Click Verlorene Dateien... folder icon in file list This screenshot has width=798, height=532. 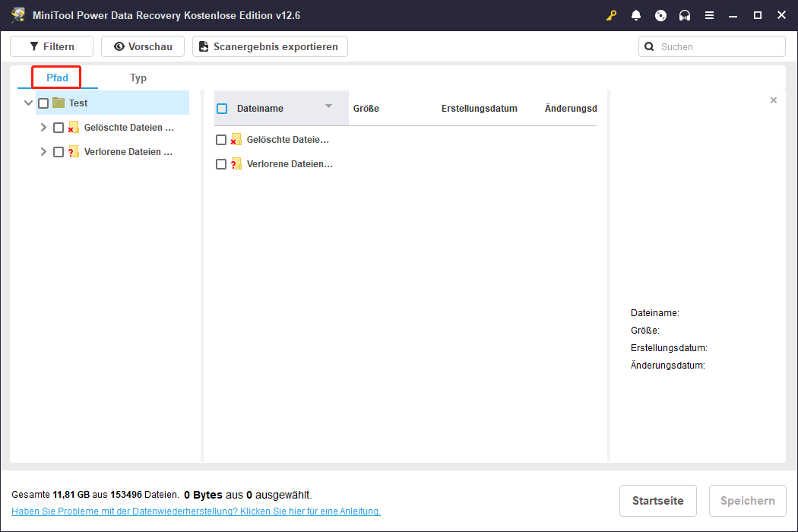click(236, 164)
